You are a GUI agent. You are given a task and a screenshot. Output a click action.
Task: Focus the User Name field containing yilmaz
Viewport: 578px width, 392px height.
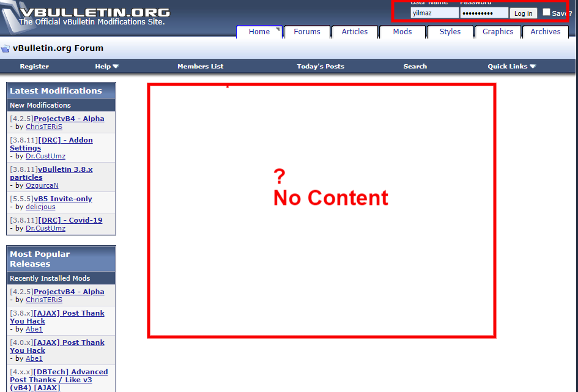[x=435, y=13]
